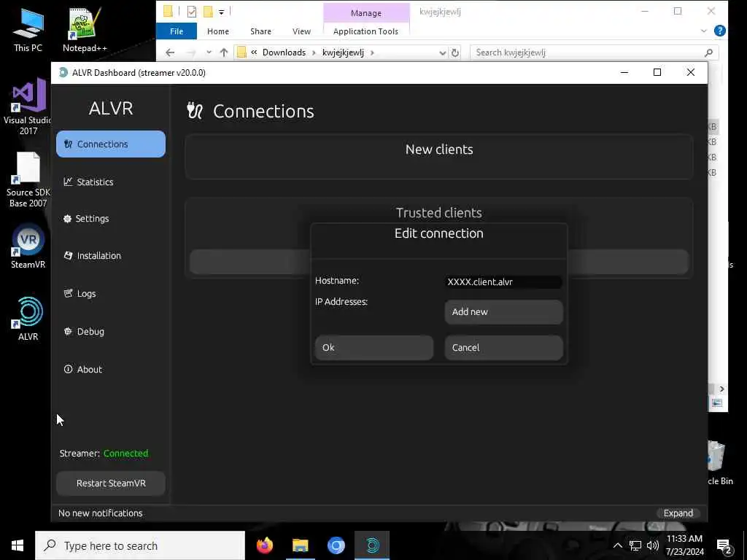Open recent locations dropdown in File Explorer
Image resolution: width=747 pixels, height=560 pixels.
(209, 52)
